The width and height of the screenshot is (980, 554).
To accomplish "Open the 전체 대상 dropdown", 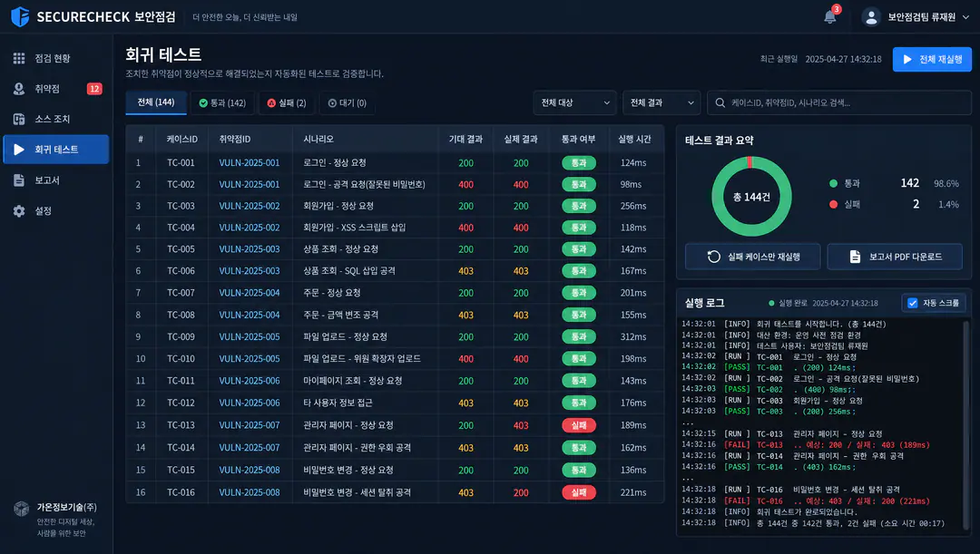I will (x=575, y=102).
